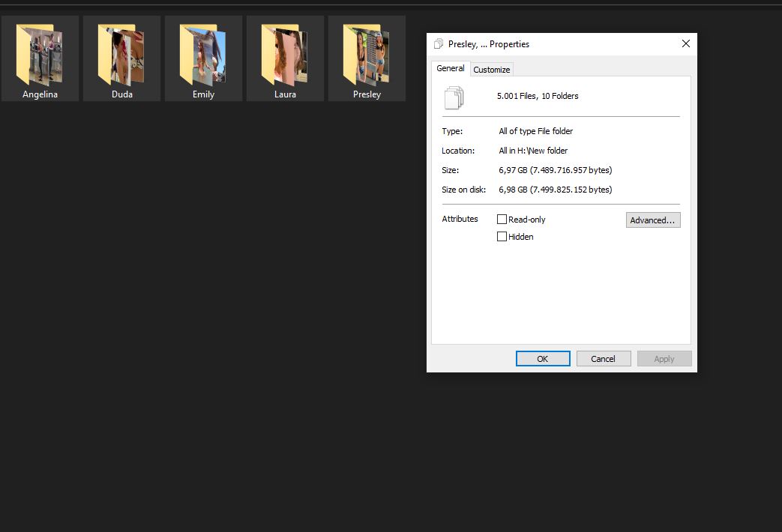Click the 'Size on disk:' label
This screenshot has width=782, height=532.
(x=464, y=190)
